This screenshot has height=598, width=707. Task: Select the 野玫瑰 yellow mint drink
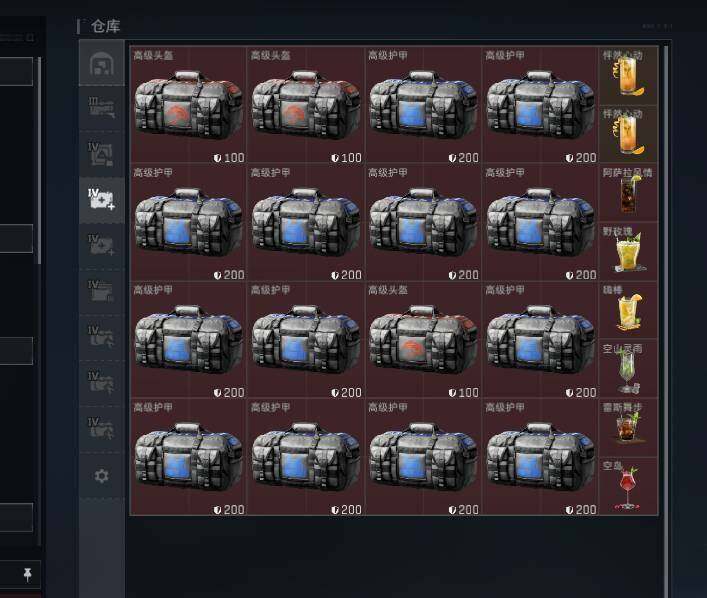click(x=628, y=251)
